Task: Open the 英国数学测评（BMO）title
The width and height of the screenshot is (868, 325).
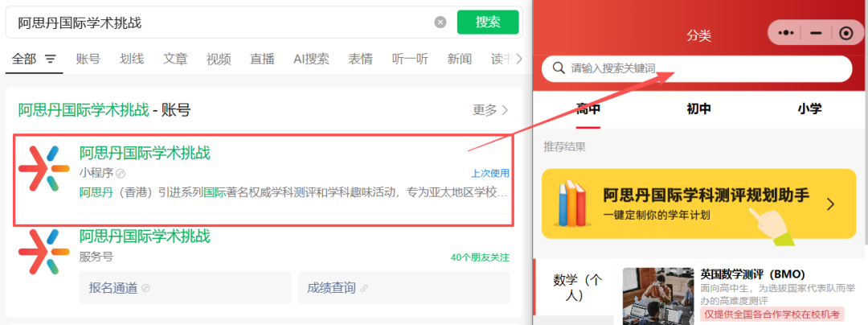Action: tap(752, 274)
